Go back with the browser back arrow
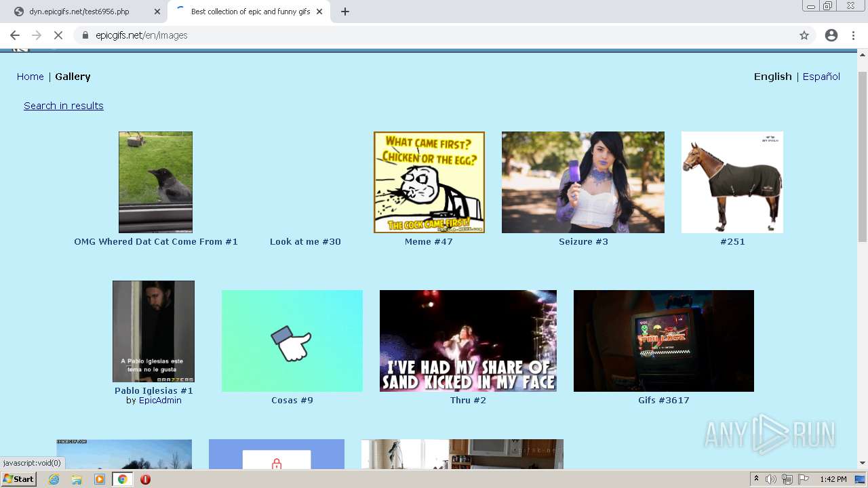868x488 pixels. click(15, 35)
